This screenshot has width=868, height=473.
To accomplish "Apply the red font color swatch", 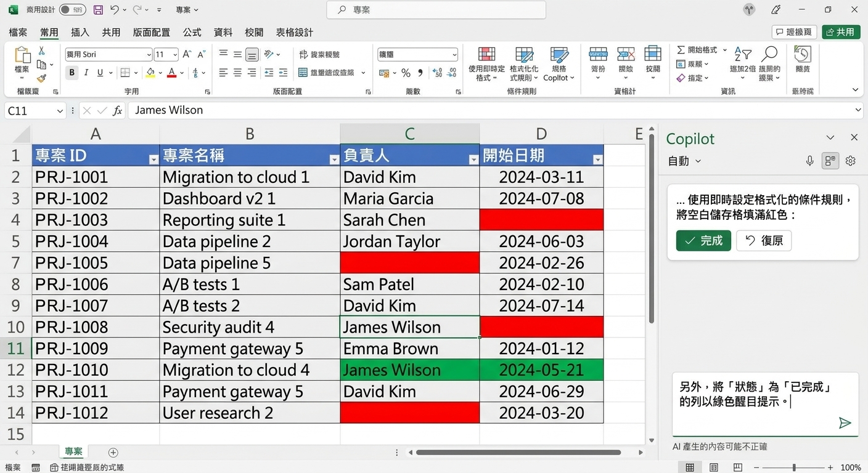I will coord(171,73).
